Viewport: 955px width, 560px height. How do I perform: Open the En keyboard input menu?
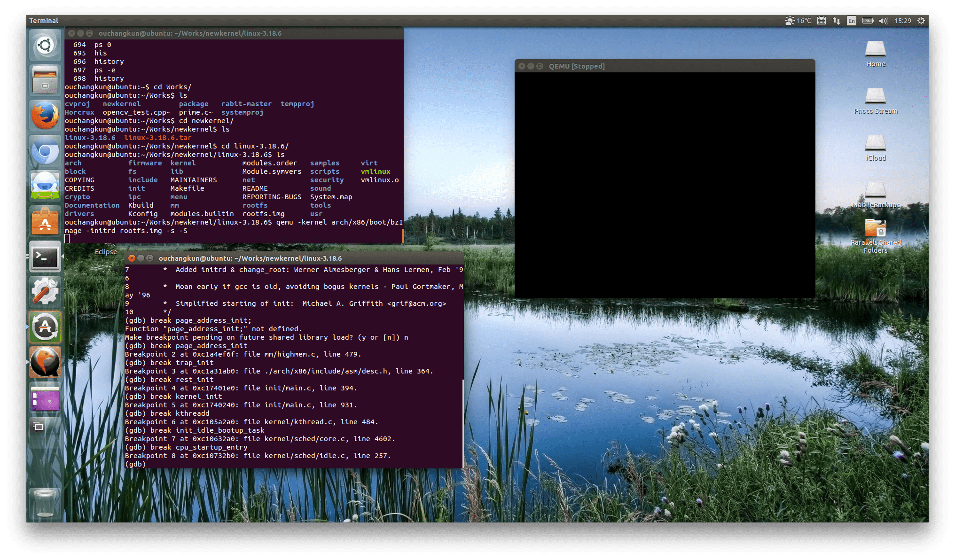coord(851,21)
